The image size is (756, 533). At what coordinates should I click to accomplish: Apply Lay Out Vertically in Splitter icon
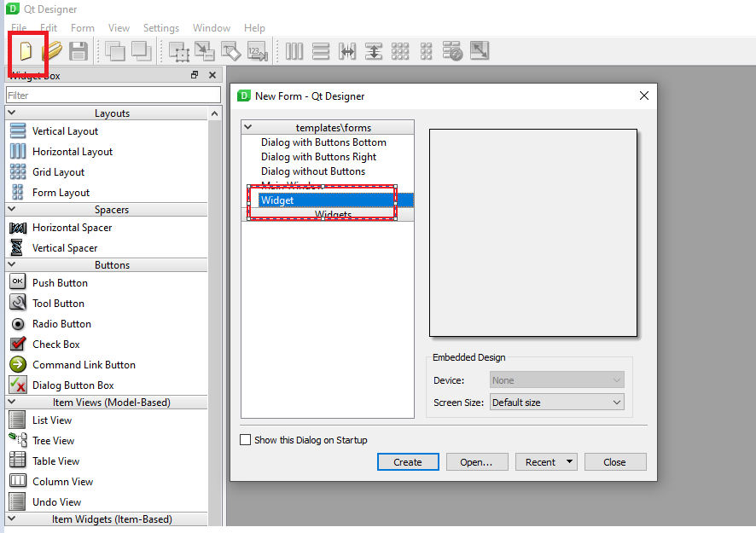pos(374,51)
